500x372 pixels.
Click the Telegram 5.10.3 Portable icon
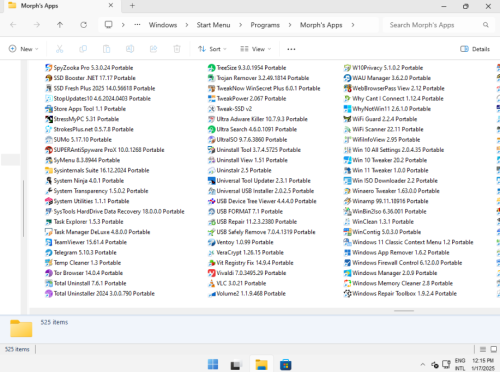point(49,252)
